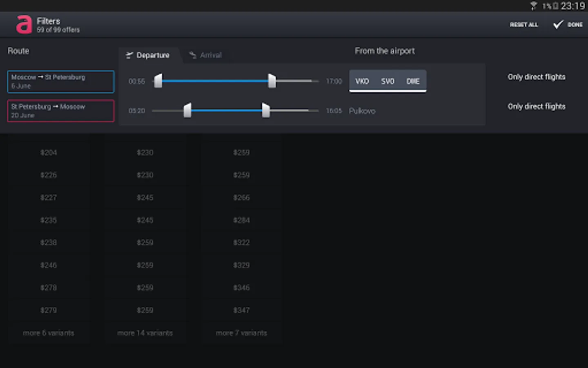
Task: Select the $322 offer
Action: coord(241,242)
